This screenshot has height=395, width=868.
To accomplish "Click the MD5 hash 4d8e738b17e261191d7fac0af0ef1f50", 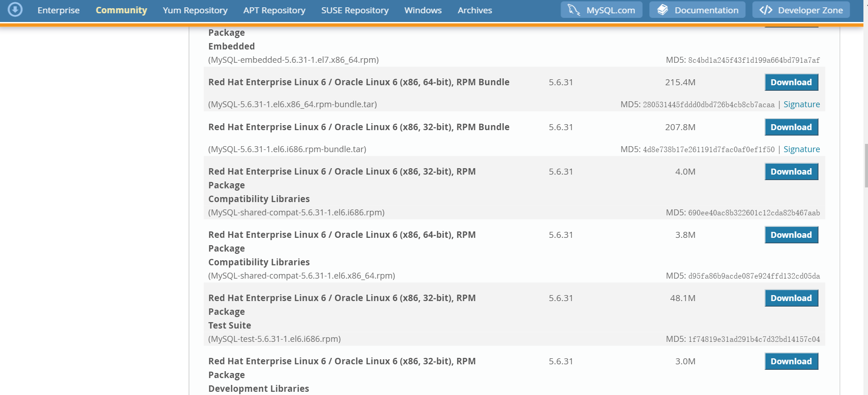I will click(709, 150).
